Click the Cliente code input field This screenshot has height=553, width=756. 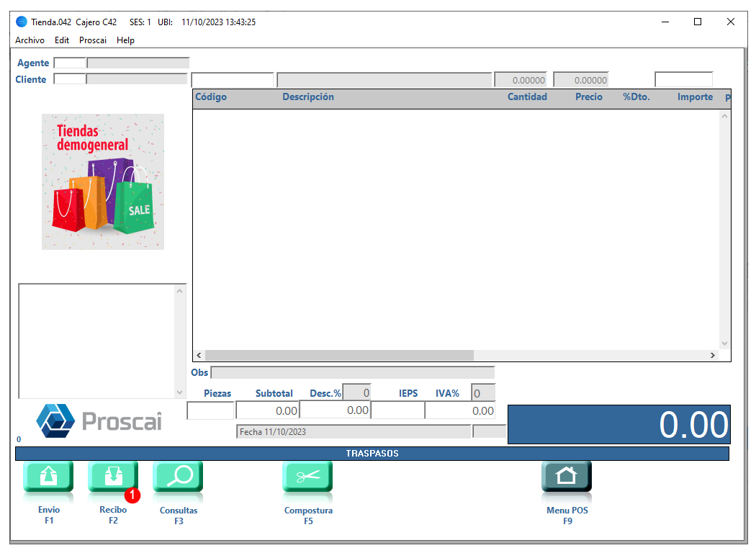pyautogui.click(x=70, y=79)
